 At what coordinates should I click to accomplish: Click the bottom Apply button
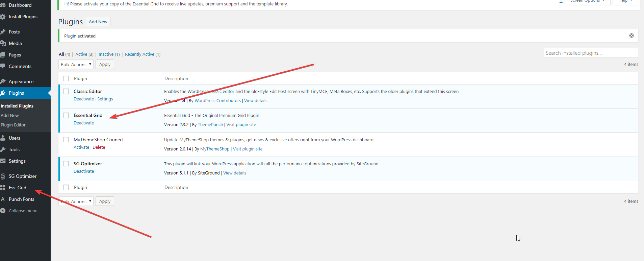[105, 201]
